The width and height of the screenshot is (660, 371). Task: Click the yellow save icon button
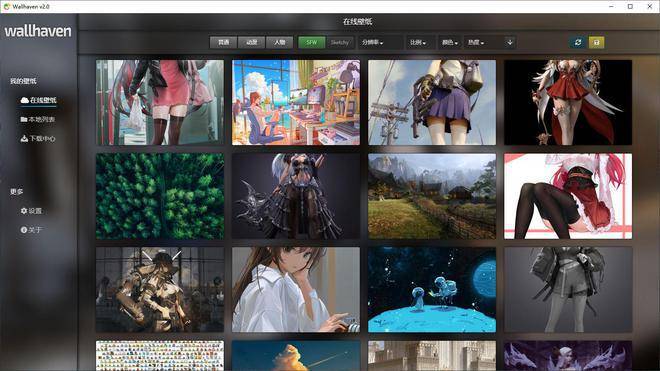click(596, 42)
